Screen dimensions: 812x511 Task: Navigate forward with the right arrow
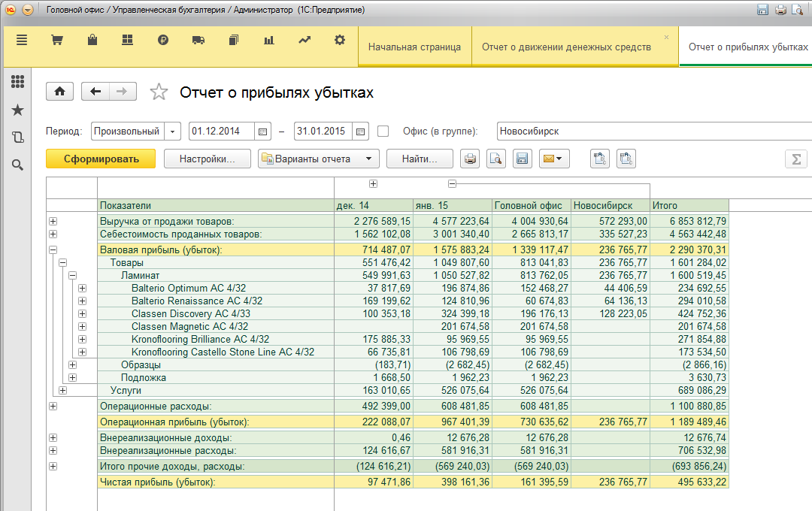(123, 92)
